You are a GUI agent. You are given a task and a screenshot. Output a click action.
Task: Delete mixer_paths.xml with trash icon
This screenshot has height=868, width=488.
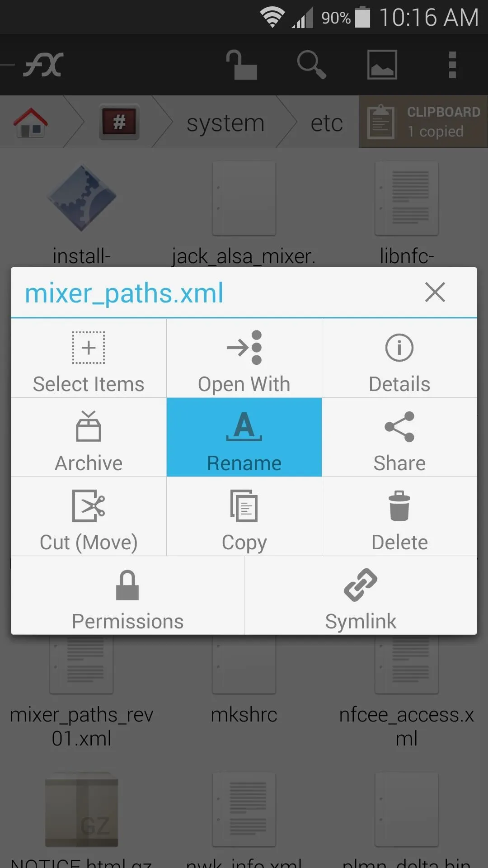[399, 506]
